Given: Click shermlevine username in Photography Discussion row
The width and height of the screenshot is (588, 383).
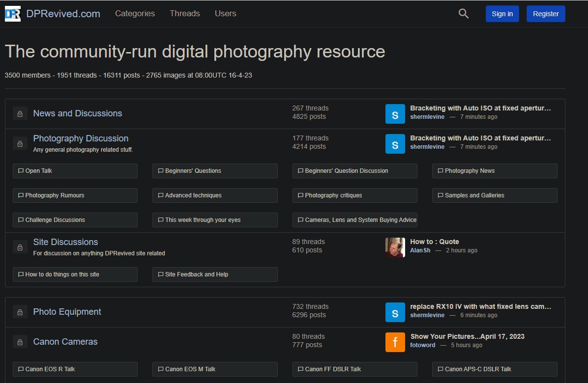Looking at the screenshot, I should click(x=427, y=147).
